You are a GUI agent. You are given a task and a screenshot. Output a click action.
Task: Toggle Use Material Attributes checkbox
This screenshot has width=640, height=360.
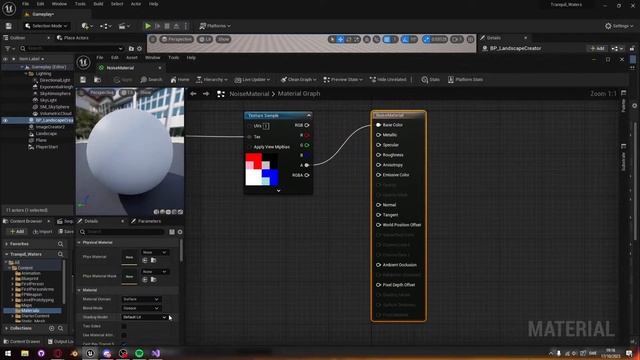pyautogui.click(x=124, y=335)
